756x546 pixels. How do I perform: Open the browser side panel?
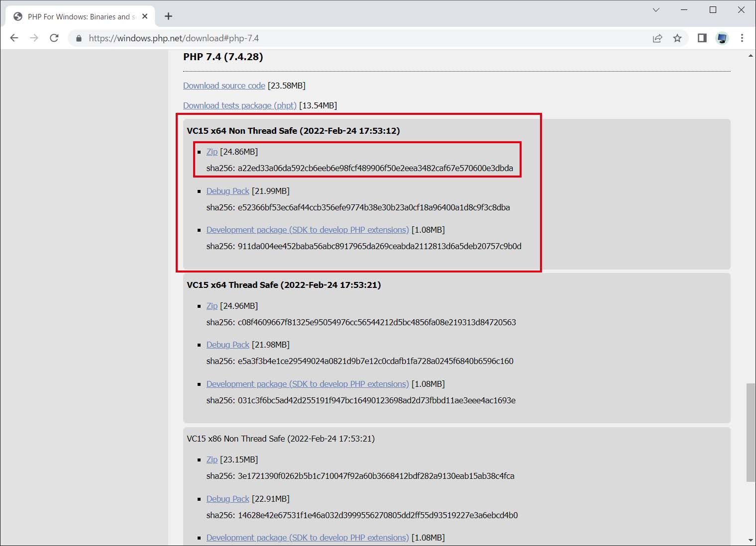click(702, 38)
